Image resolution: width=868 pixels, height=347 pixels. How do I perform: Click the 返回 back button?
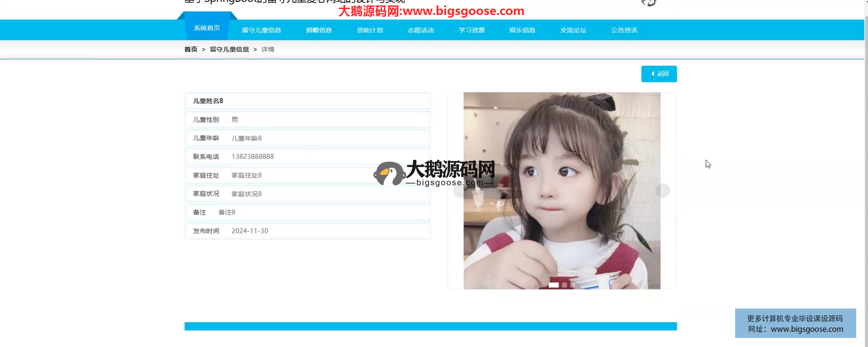[x=659, y=74]
